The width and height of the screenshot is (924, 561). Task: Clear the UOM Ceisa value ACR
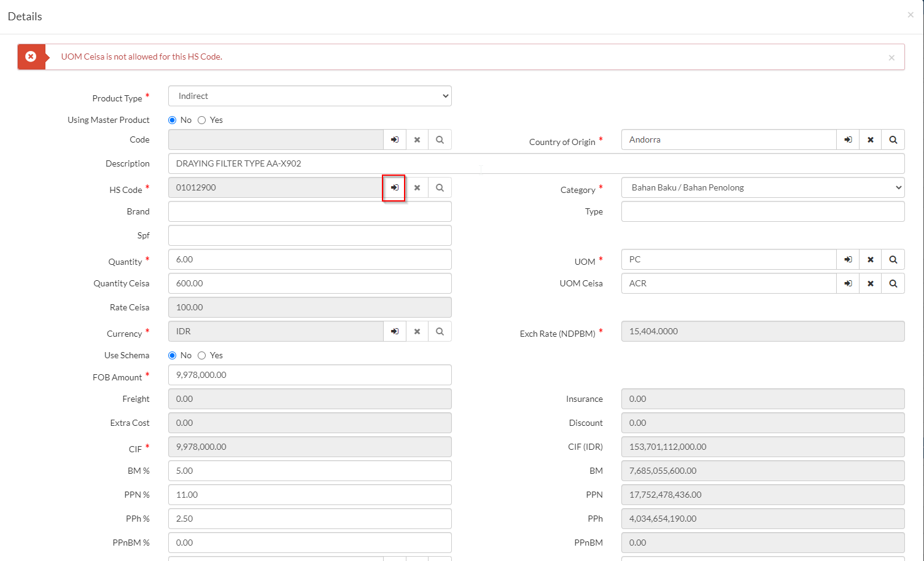point(870,284)
